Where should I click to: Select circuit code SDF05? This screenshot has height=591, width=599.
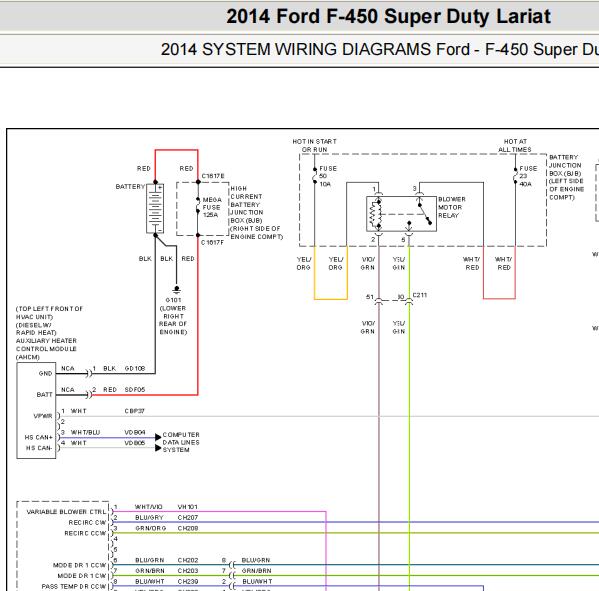pyautogui.click(x=135, y=390)
